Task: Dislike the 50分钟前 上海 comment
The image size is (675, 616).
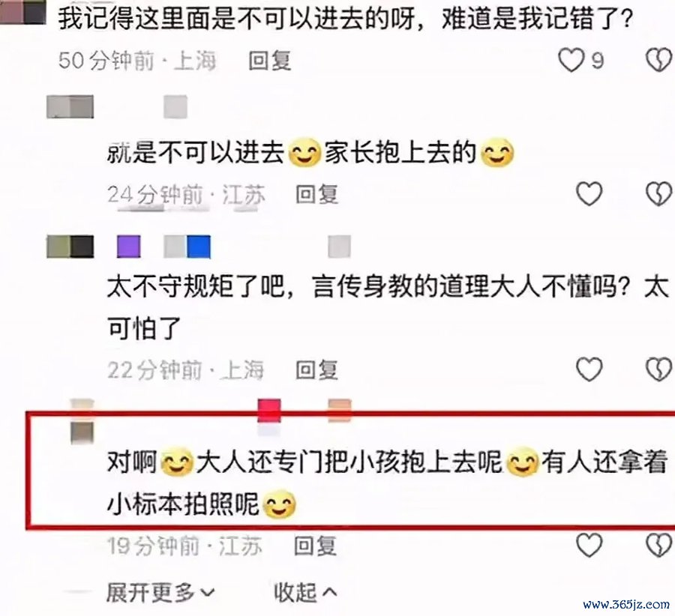Action: (658, 60)
